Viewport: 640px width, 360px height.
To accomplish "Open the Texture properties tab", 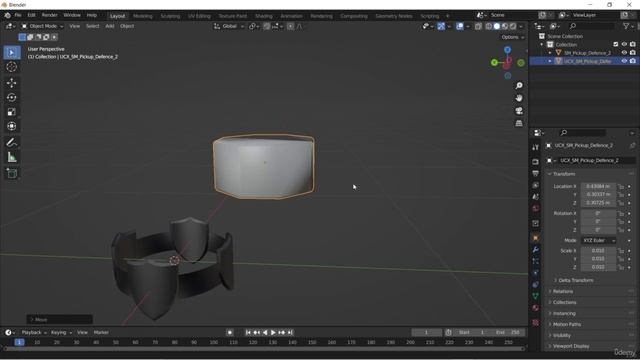I will coord(536,322).
